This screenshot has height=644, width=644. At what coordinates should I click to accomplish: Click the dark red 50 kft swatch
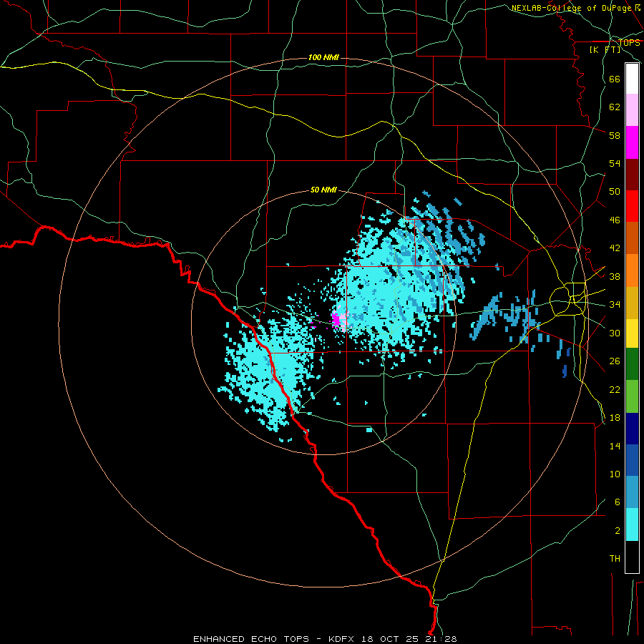(x=632, y=175)
